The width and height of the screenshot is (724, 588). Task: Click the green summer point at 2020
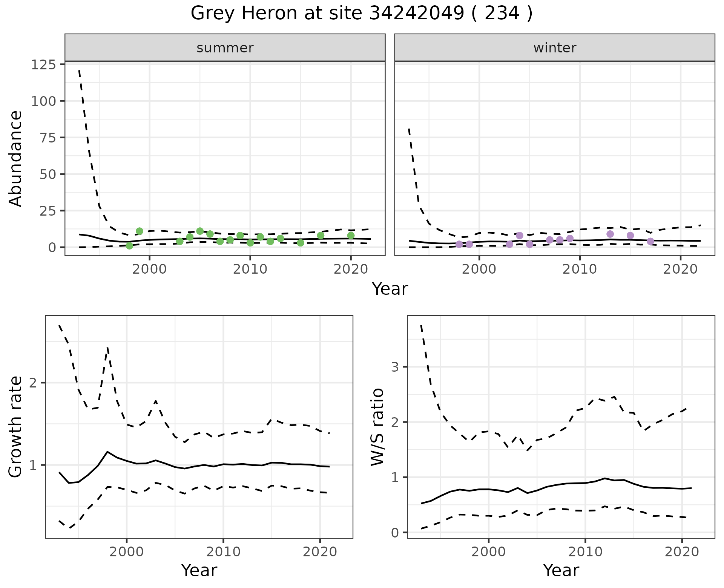coord(351,236)
